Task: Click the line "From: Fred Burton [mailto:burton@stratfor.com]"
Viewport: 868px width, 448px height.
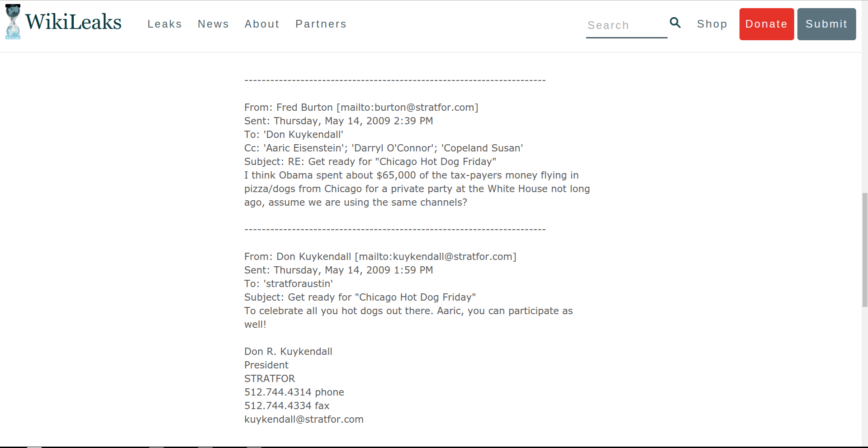Action: click(x=361, y=108)
